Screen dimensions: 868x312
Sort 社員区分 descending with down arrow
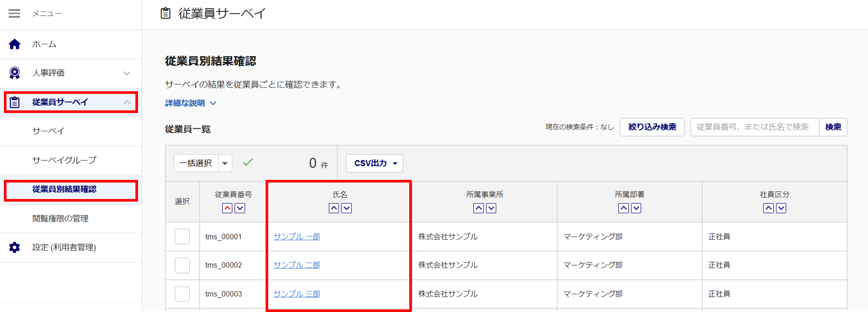(x=781, y=208)
